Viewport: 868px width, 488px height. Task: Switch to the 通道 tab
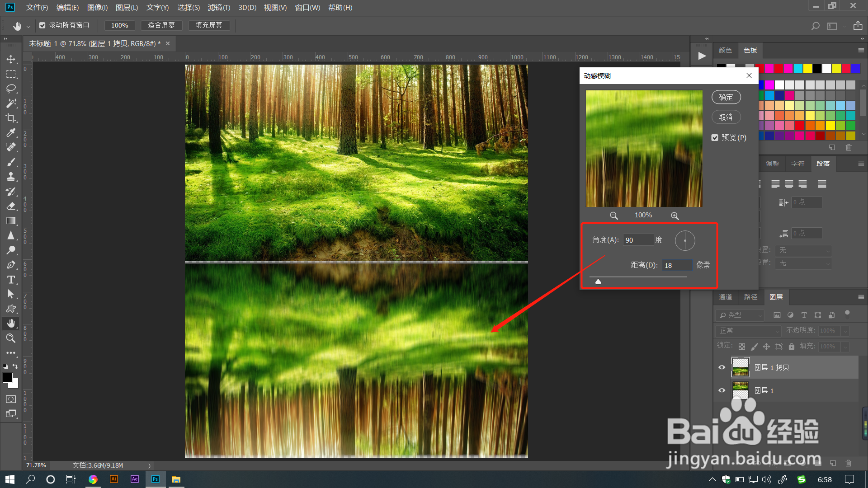coord(725,297)
